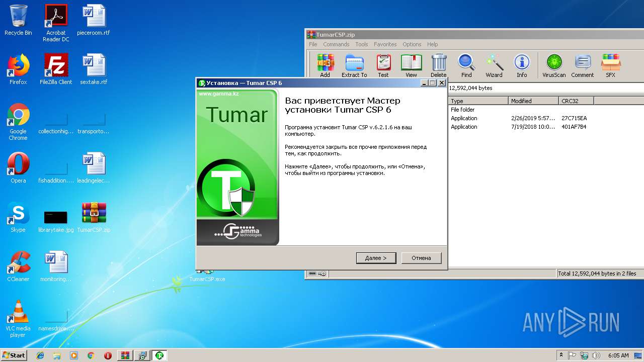The height and width of the screenshot is (362, 644).
Task: Select namesdriver... desktop file
Action: pyautogui.click(x=56, y=319)
